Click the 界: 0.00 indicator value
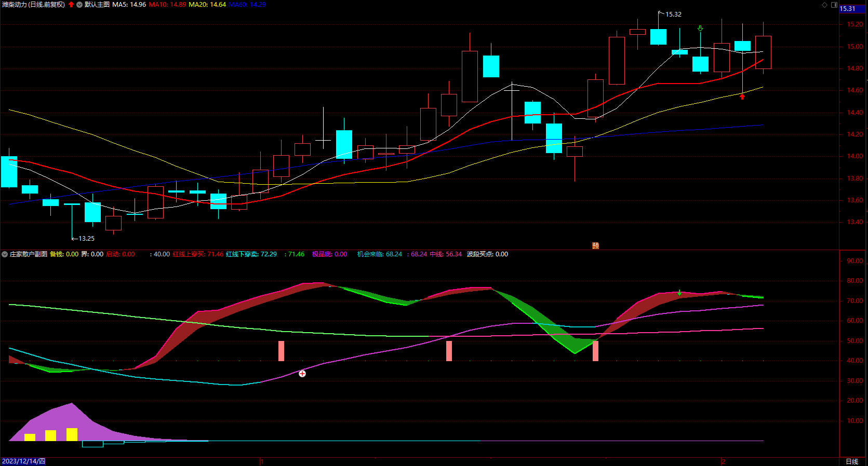 click(92, 254)
